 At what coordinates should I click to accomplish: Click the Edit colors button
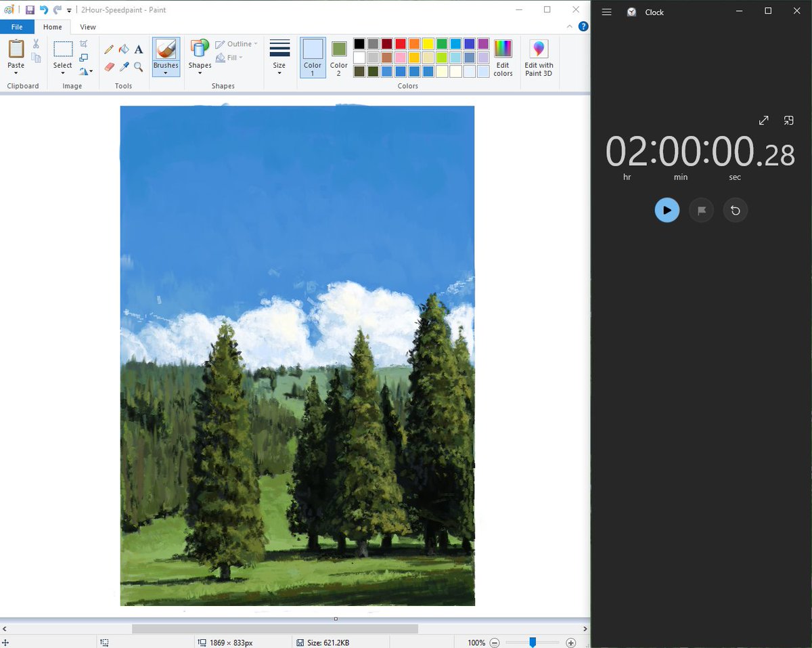[x=503, y=58]
